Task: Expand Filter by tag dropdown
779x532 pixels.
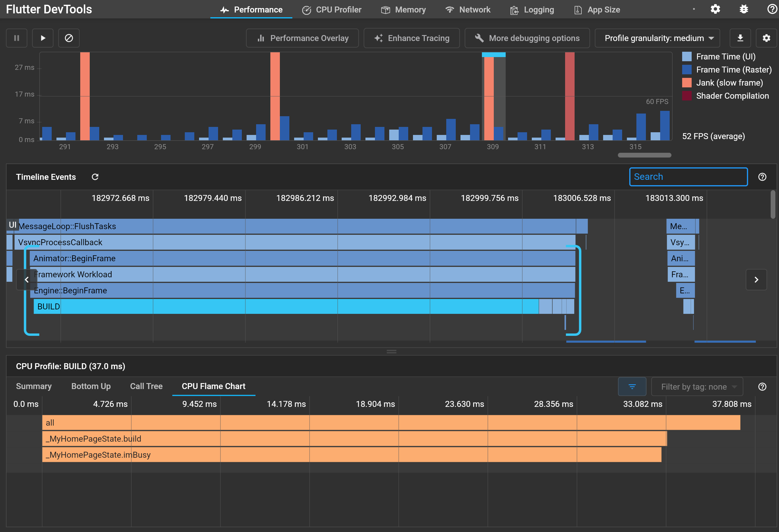Action: [x=697, y=386]
